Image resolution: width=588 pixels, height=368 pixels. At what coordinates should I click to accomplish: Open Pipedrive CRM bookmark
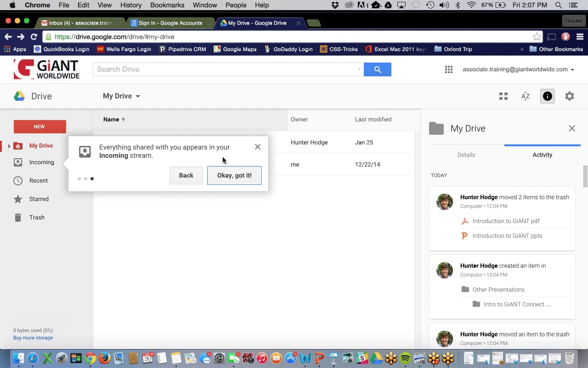point(182,49)
